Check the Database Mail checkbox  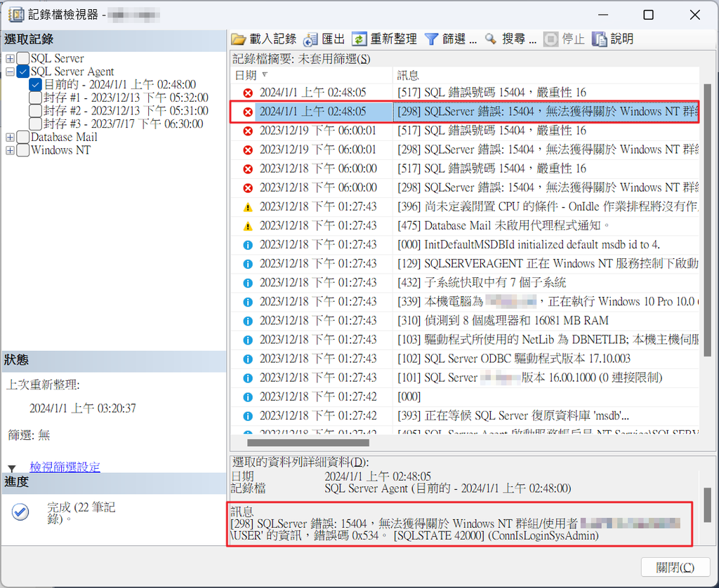[x=23, y=137]
